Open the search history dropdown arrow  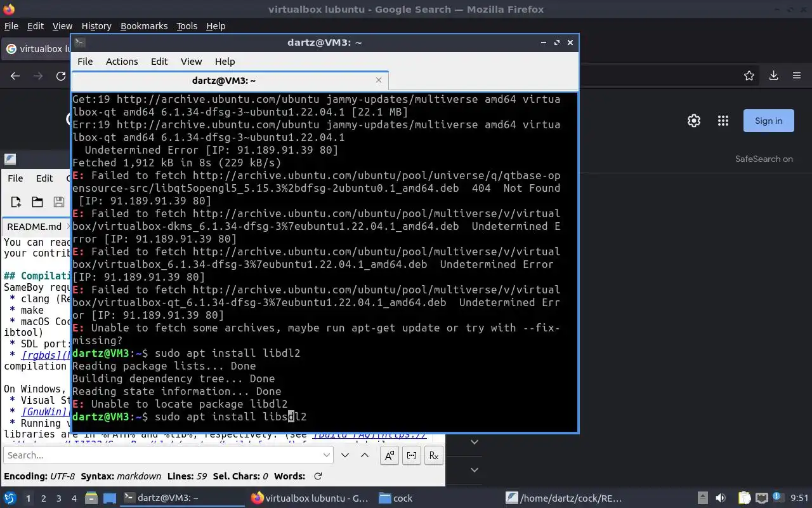(x=326, y=455)
